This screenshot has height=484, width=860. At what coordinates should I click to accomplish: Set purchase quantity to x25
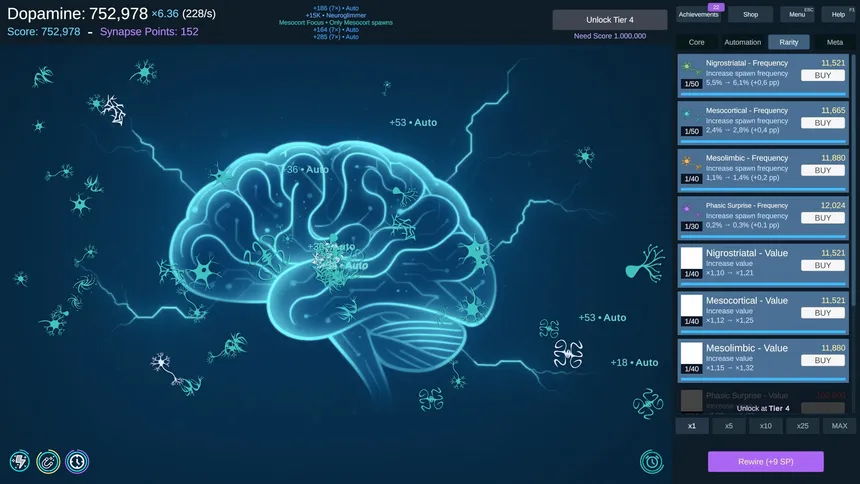click(x=802, y=426)
